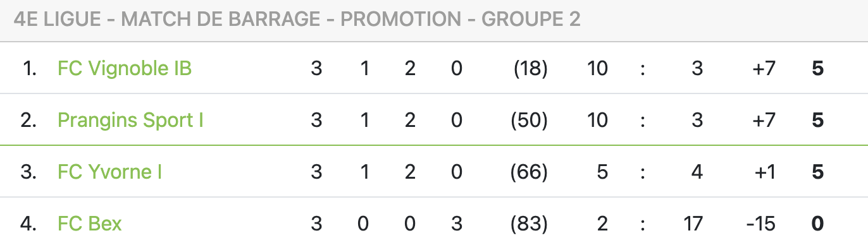
Task: Select rank number 4. in standings
Action: [x=28, y=224]
